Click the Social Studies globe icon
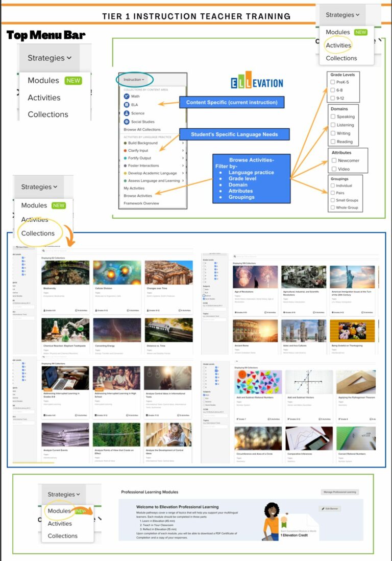392x561 pixels. (x=127, y=122)
